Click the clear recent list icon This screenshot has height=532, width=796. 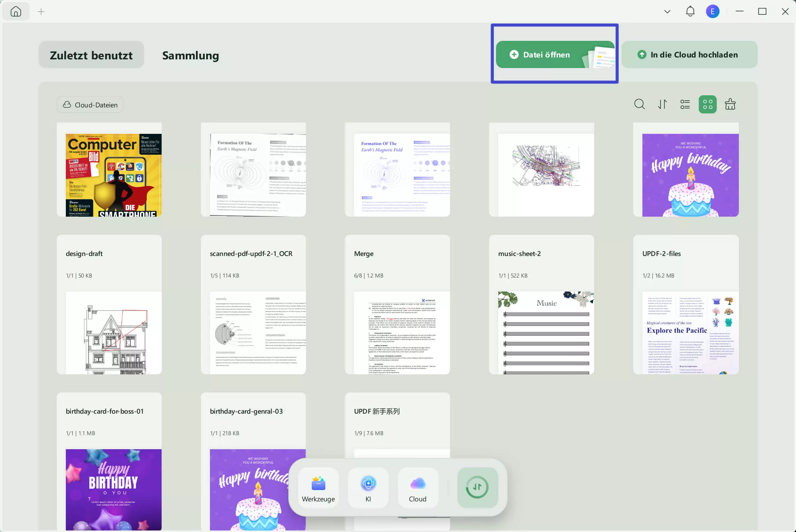(730, 104)
